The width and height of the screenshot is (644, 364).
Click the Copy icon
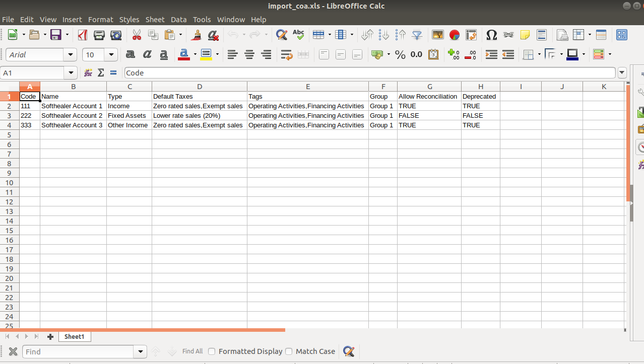point(153,35)
